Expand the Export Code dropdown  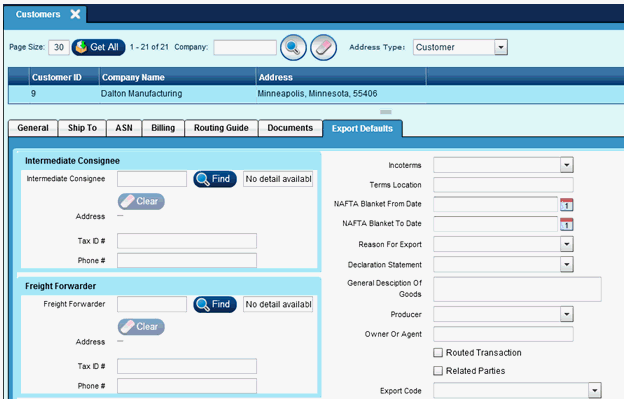(595, 390)
